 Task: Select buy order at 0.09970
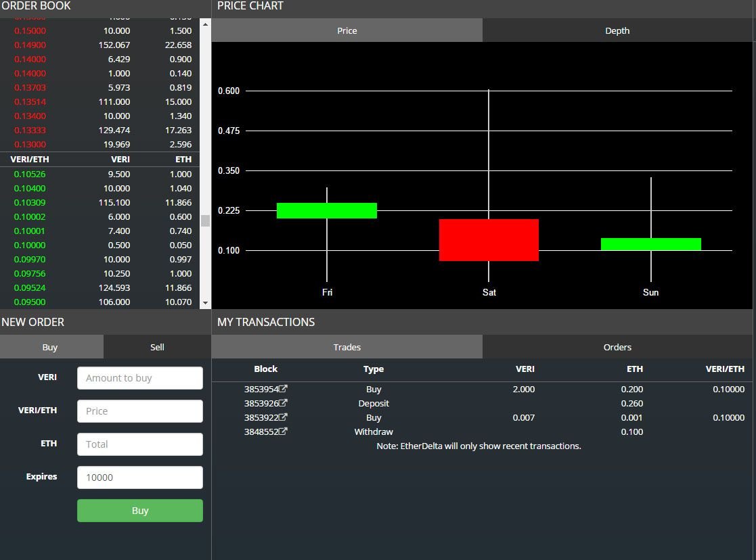coord(100,259)
